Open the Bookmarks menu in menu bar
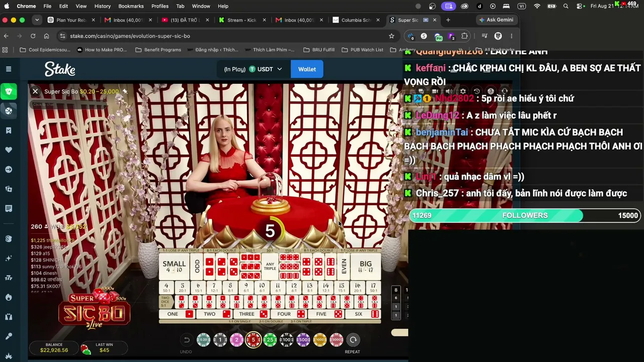This screenshot has width=644, height=362. pos(131,6)
